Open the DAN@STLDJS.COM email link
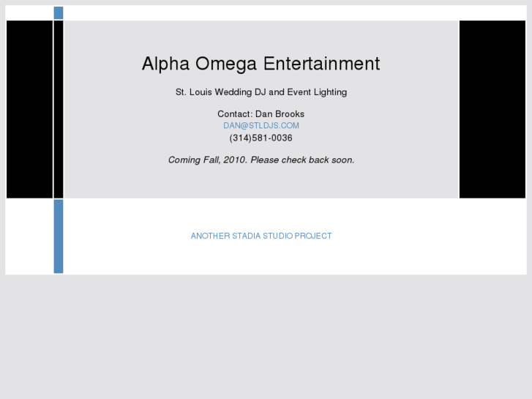Viewport: 532px width, 399px height. (x=261, y=126)
